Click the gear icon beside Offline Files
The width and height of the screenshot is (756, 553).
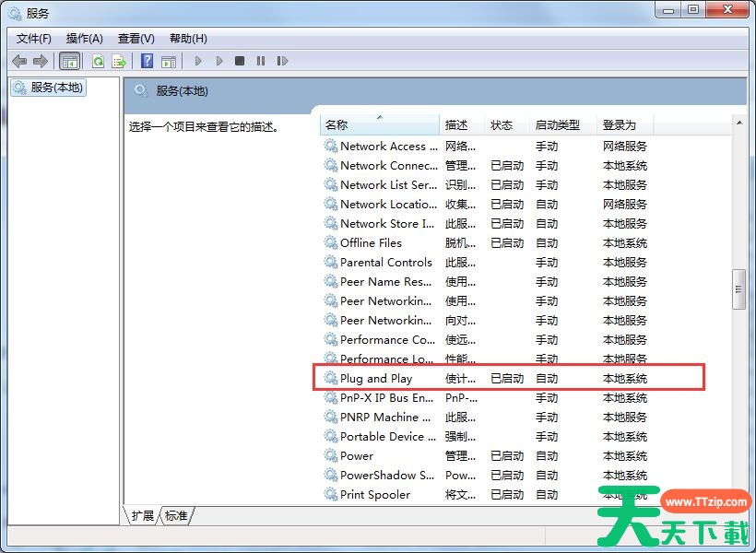coord(331,242)
